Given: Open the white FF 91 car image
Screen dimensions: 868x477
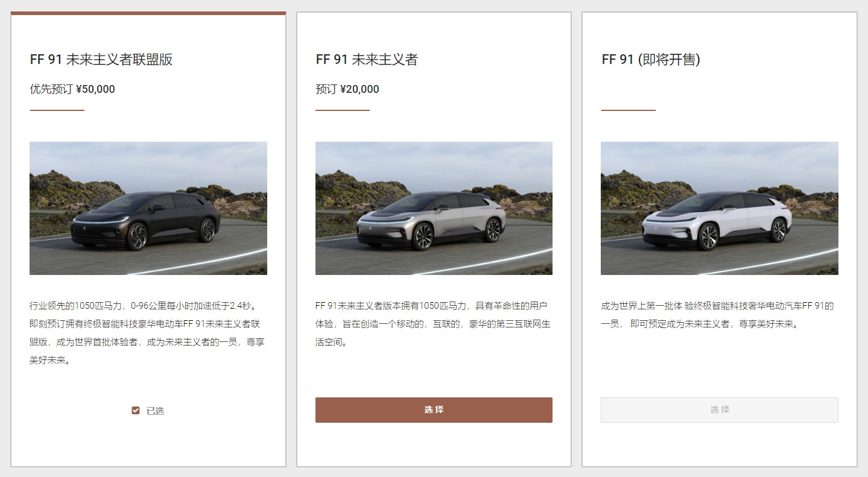Looking at the screenshot, I should click(720, 208).
